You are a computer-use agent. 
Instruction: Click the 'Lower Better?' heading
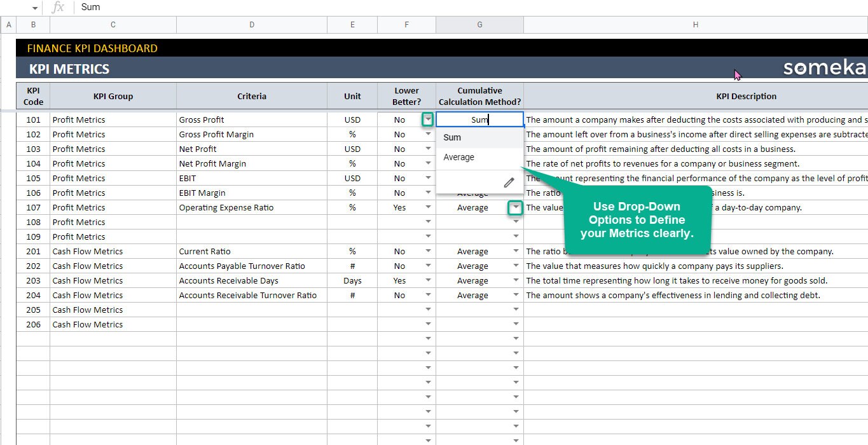click(406, 96)
